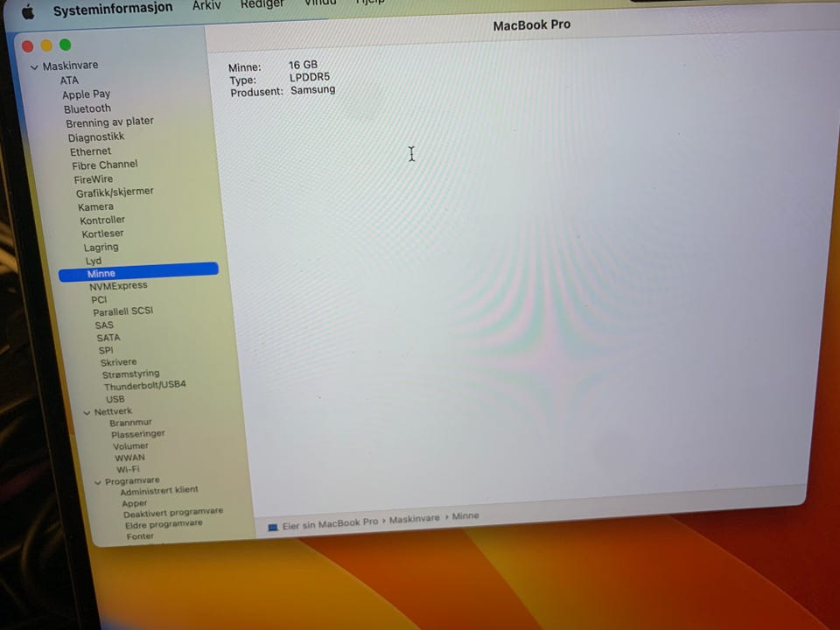Select Parallell SCSI in the sidebar
840x630 pixels.
122,311
